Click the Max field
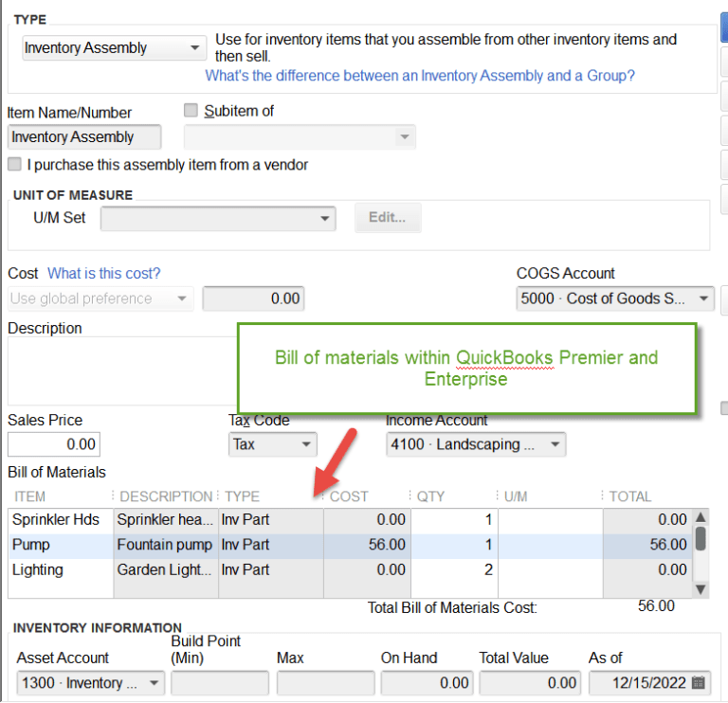This screenshot has width=728, height=703. click(x=325, y=683)
